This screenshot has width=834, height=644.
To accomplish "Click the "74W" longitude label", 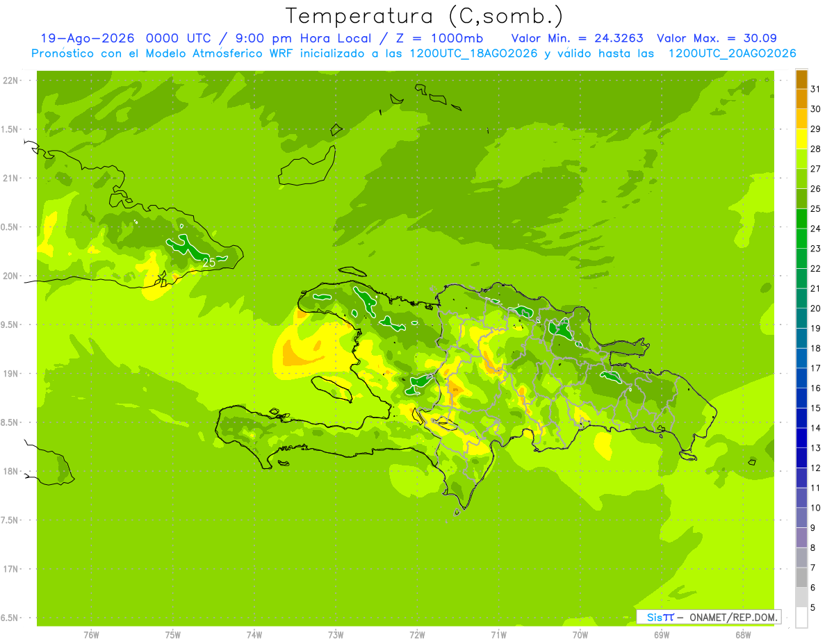I will (254, 635).
